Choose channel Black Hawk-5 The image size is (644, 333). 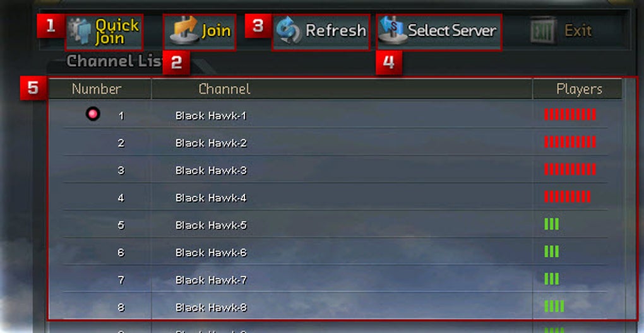(335, 225)
